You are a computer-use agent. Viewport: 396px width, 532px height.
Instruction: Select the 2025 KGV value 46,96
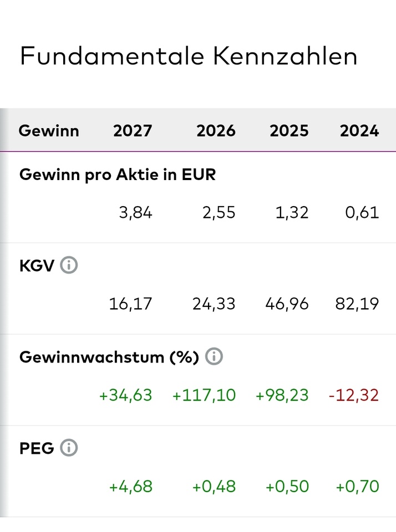click(287, 304)
